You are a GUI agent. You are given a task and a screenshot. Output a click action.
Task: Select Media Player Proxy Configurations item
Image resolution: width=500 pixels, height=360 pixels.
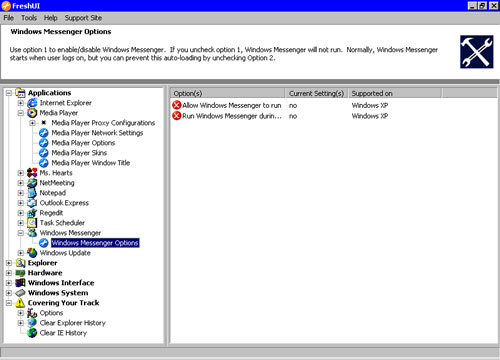click(103, 123)
